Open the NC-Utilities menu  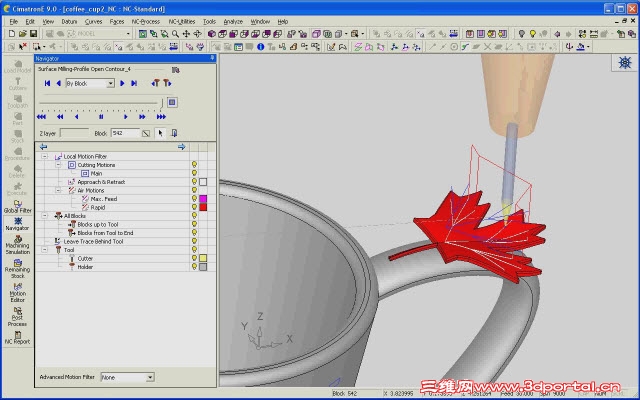[x=182, y=21]
